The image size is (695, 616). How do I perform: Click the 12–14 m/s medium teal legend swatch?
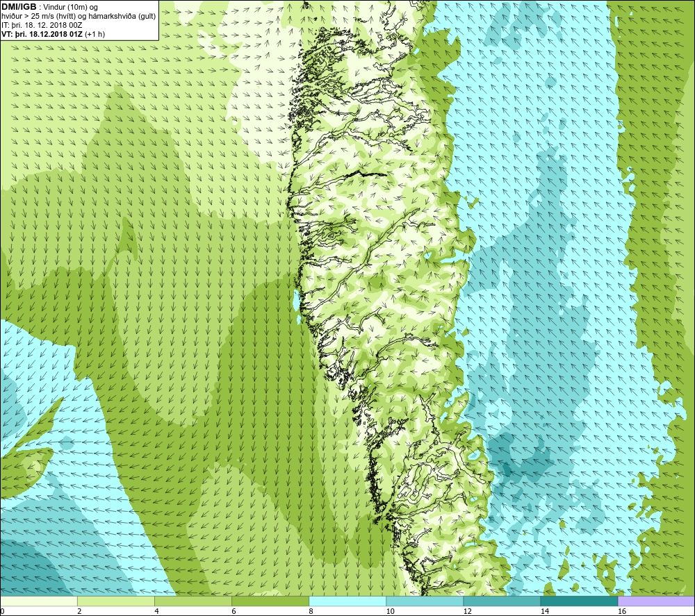point(502,601)
